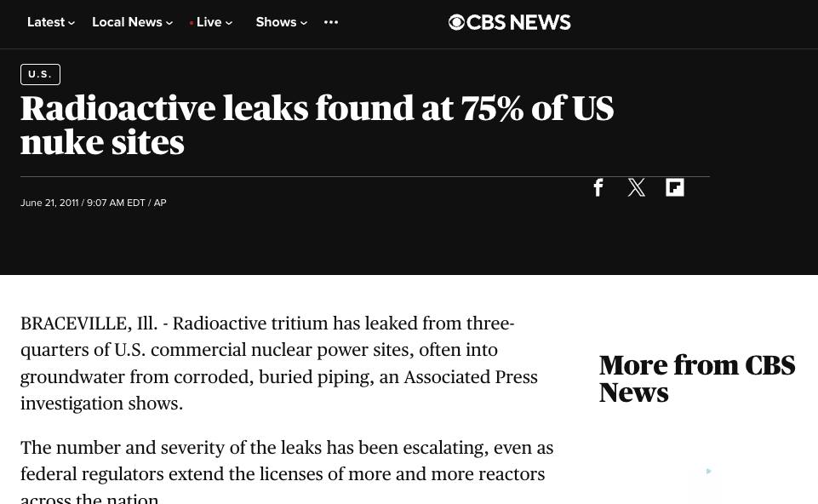Share the article on X
This screenshot has width=818, height=504.
(637, 187)
